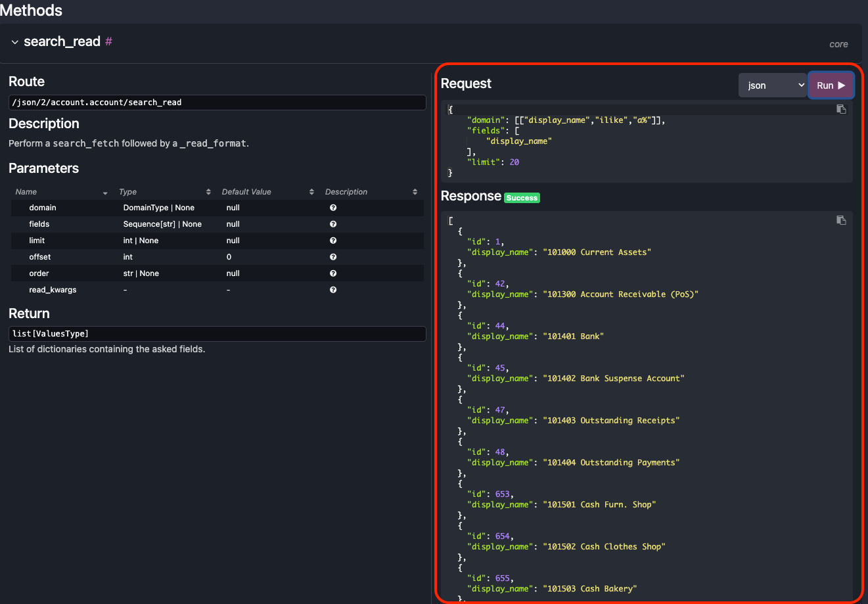The height and width of the screenshot is (604, 868).
Task: Click the Success status badge
Action: 522,197
